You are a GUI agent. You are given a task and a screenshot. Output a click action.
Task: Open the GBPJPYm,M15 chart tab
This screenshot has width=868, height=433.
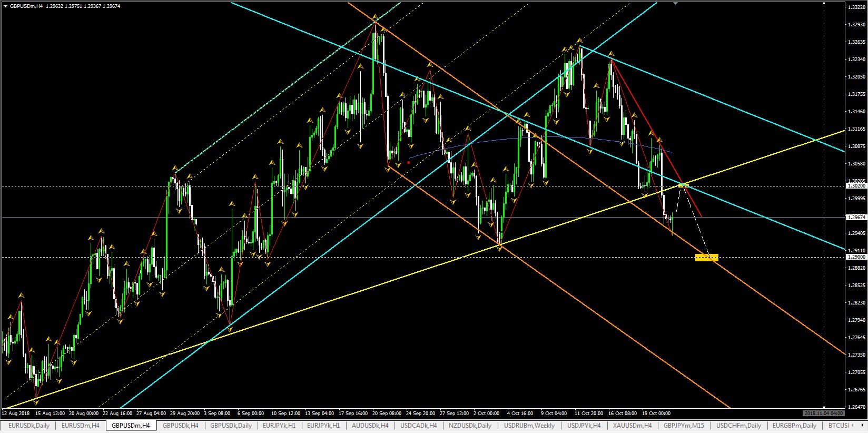click(684, 426)
